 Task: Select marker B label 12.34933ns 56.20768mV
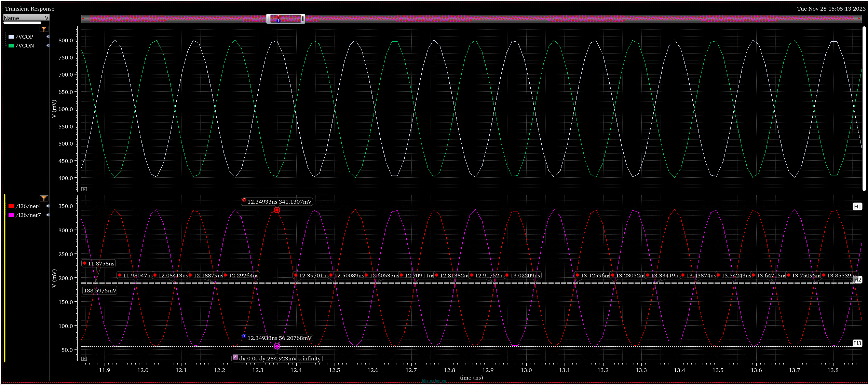[277, 338]
